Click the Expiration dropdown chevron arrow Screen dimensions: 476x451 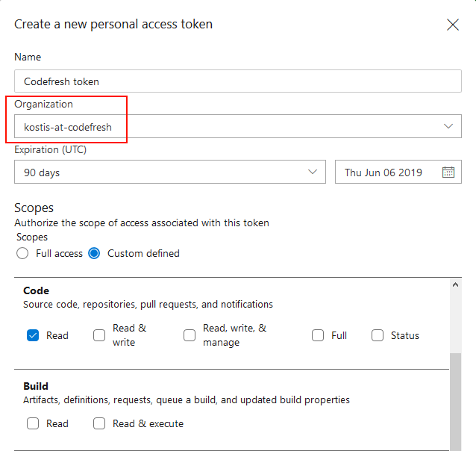click(x=313, y=172)
